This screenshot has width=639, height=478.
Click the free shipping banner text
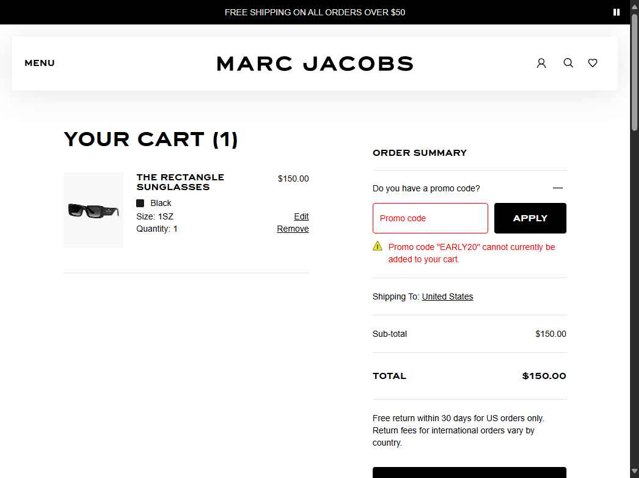click(x=314, y=12)
